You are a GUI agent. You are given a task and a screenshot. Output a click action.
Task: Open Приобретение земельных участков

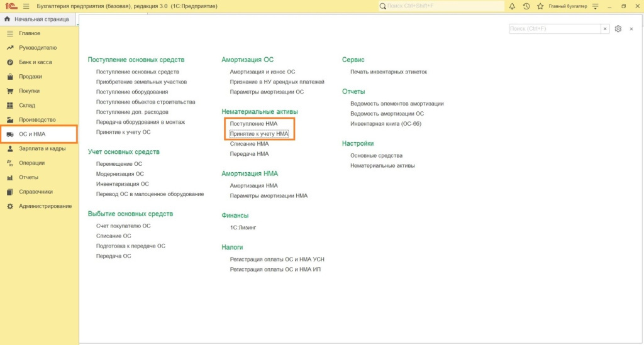[142, 82]
